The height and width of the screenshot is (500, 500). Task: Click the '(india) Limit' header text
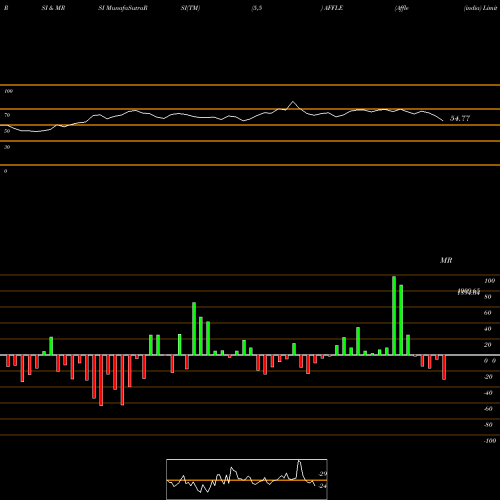coord(480,8)
